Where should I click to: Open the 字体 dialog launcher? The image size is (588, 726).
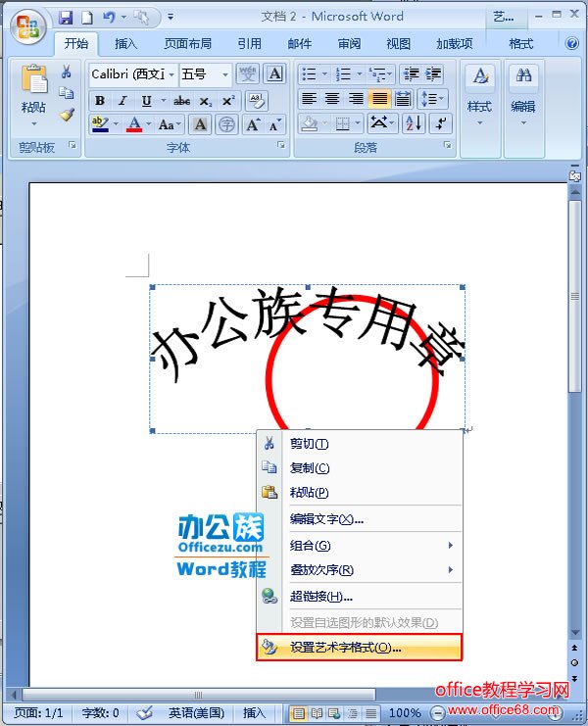pyautogui.click(x=281, y=145)
